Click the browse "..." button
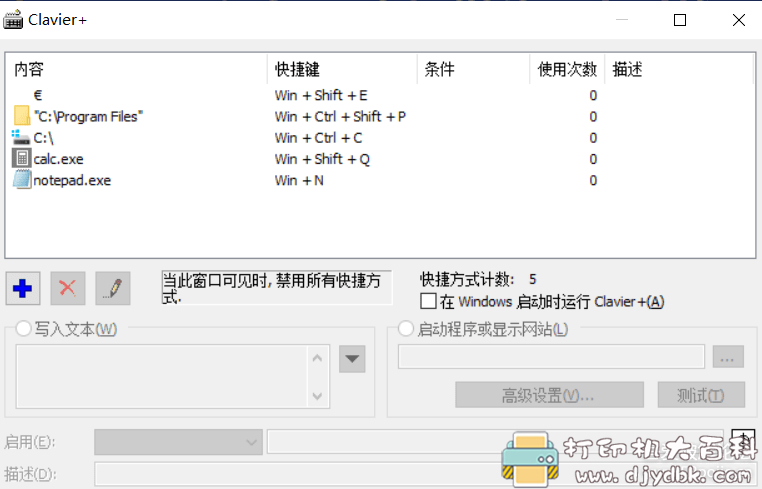 [x=728, y=357]
